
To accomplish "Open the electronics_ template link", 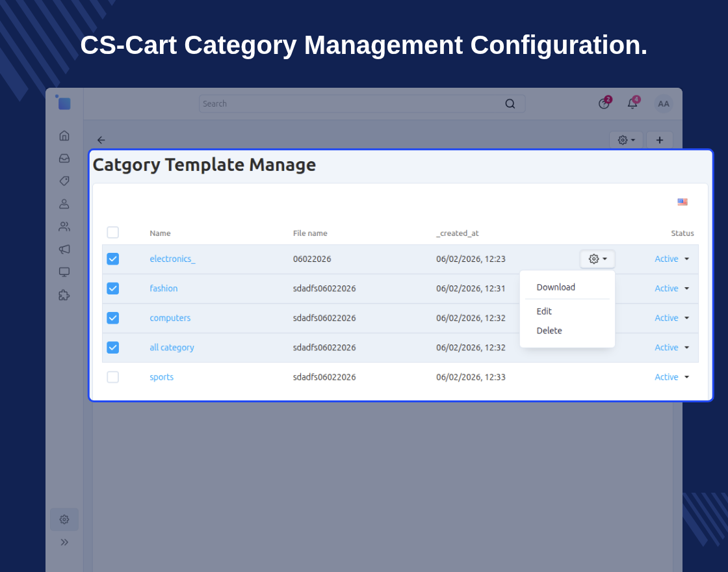I will pos(172,259).
